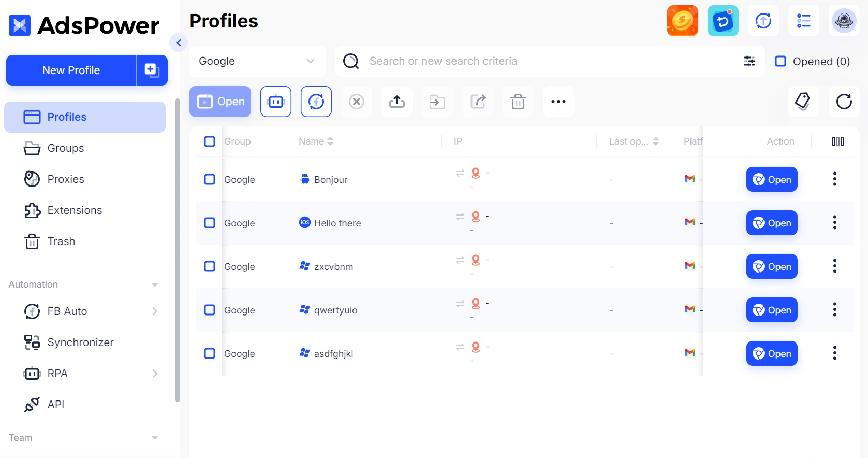Click the tag label icon
Screen dimensions: 868x458
tap(803, 102)
